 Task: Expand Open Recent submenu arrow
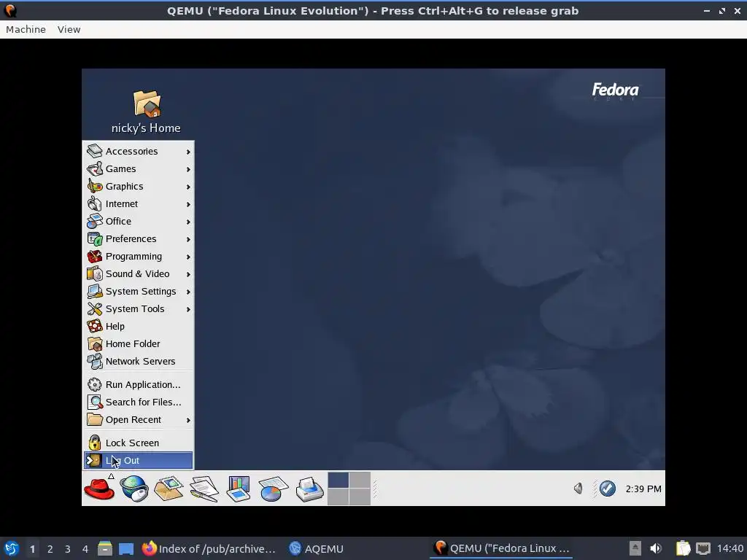coord(189,421)
